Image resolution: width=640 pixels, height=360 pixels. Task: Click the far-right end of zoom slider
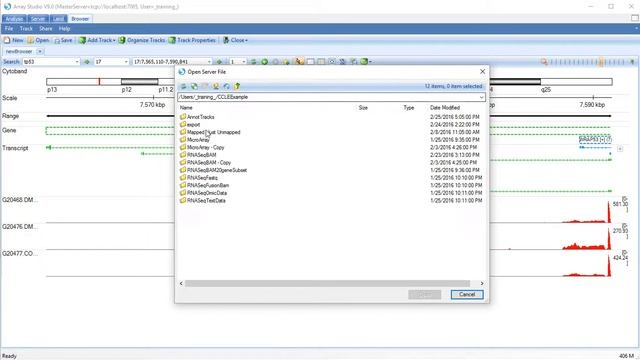click(632, 62)
